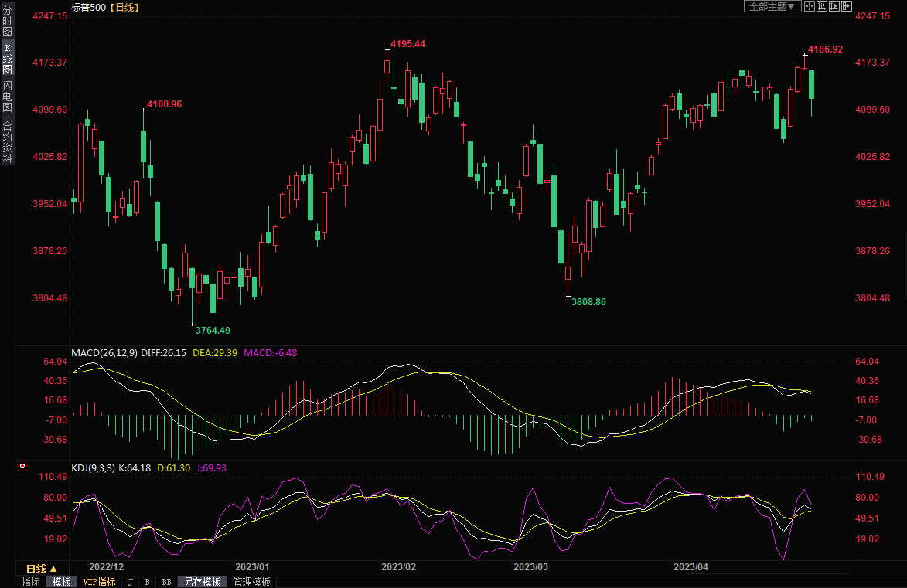Click the play-forward chart icon at top right
Screen dimensions: 907x588
(834, 6)
